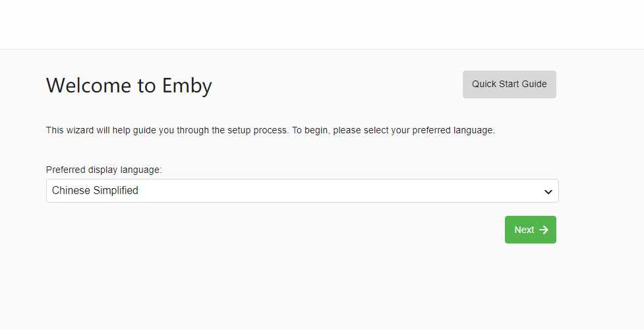Click middle of language select box
The height and width of the screenshot is (330, 644).
[302, 191]
